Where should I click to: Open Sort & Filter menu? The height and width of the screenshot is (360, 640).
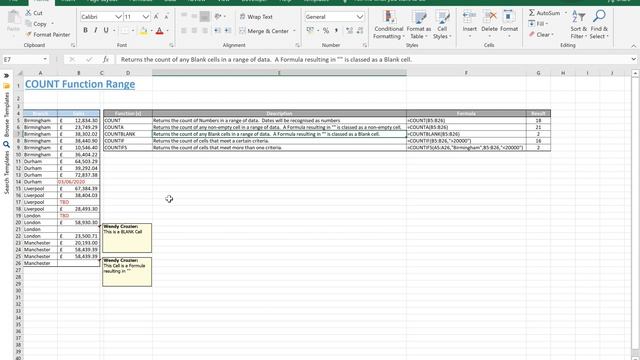[x=578, y=25]
